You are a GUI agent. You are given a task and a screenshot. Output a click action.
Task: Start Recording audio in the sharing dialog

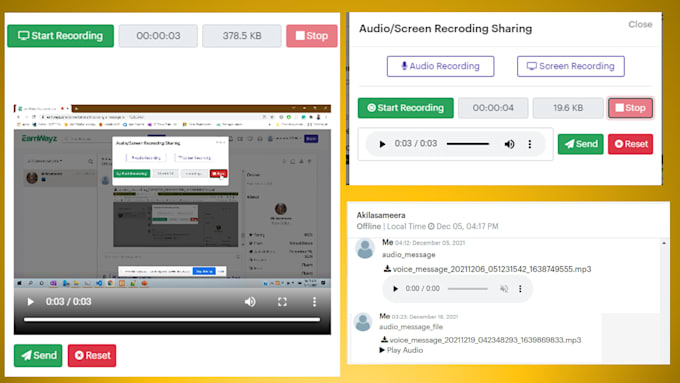tap(405, 108)
